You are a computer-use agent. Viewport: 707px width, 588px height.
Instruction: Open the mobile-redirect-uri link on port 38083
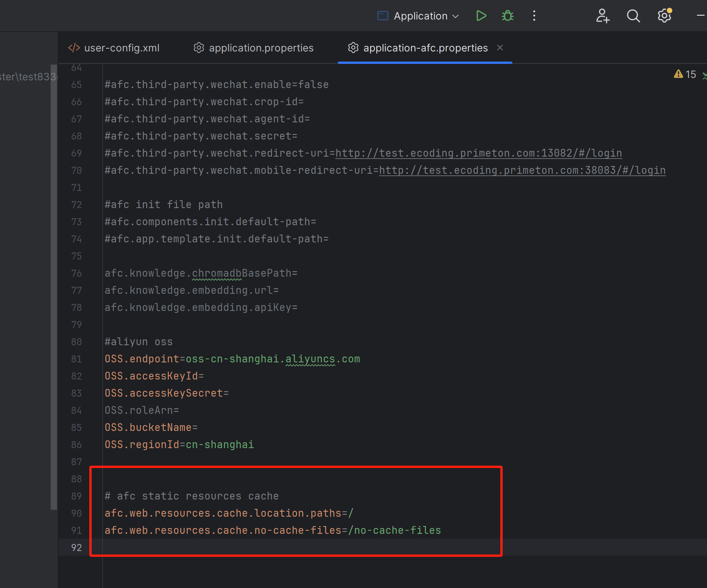[522, 170]
